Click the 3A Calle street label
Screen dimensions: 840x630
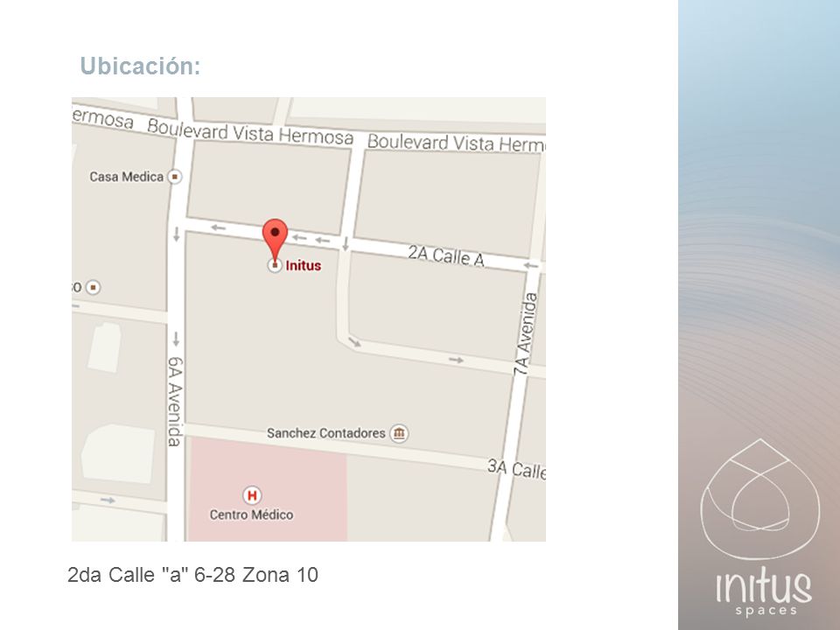516,469
